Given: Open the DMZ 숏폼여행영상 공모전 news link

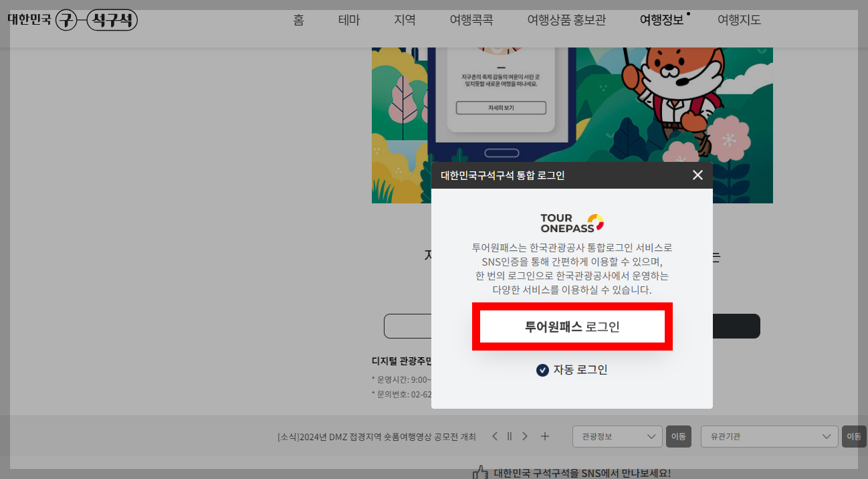Looking at the screenshot, I should (x=376, y=437).
